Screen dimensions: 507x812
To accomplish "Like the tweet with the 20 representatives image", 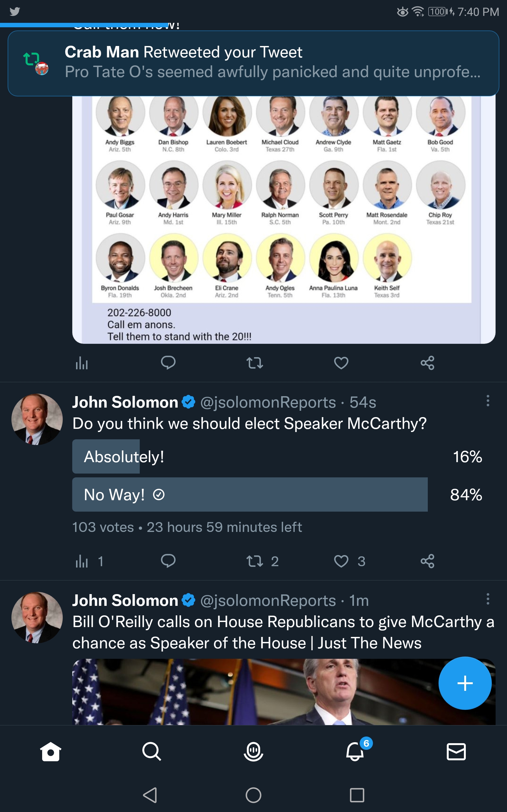I will pyautogui.click(x=341, y=363).
